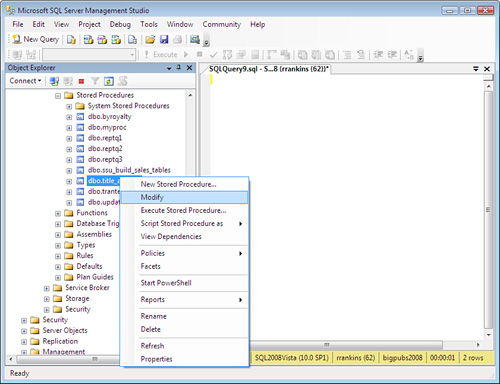500x384 pixels.
Task: Click the Connect Object Explorer icon
Action: 54,81
